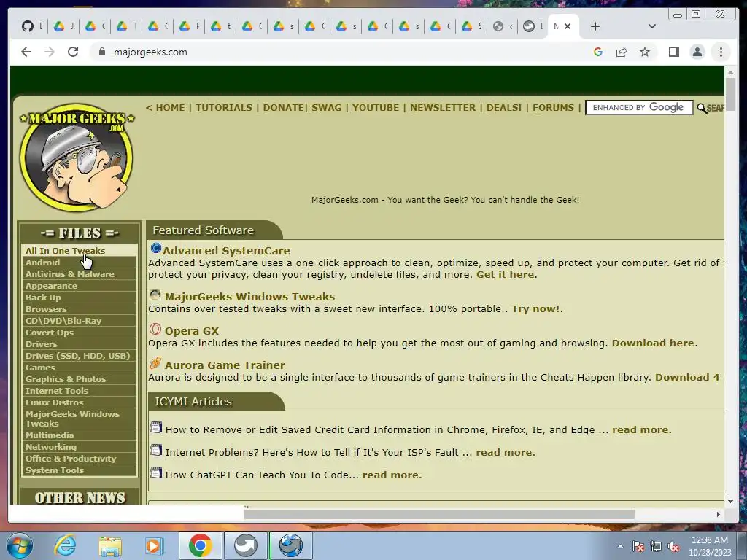
Task: Open the TUTORIALS menu link
Action: coord(223,108)
